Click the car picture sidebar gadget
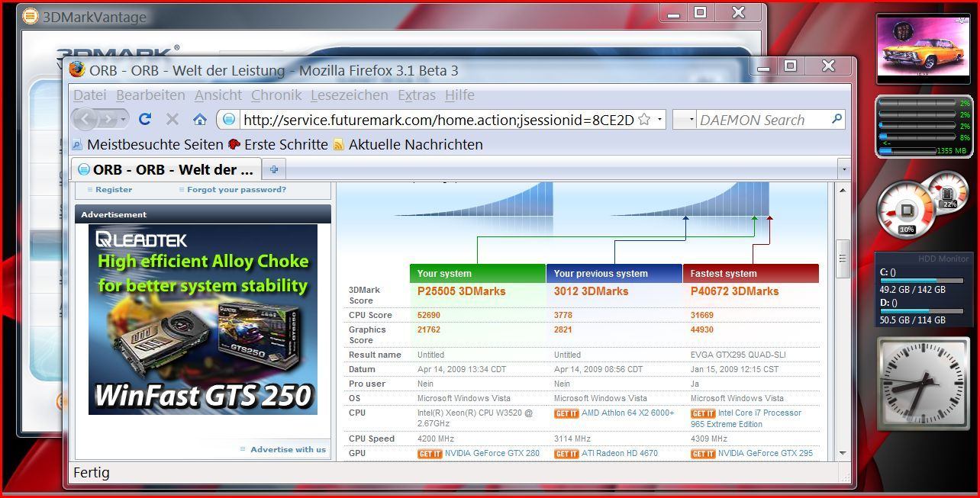Viewport: 980px width, 498px height. [x=923, y=48]
